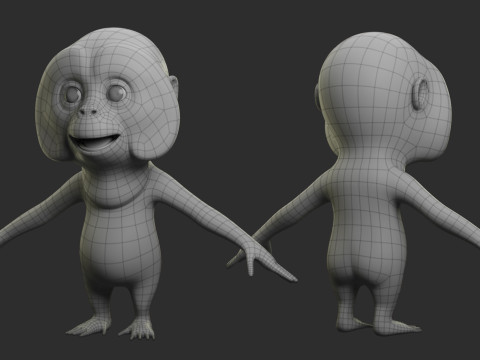Pick the open mouth of the front-facing monkey
480x360 pixels.
[x=95, y=142]
